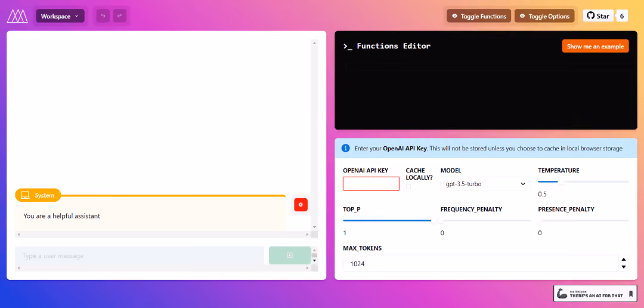Star the project on GitHub
This screenshot has width=644, height=308.
pyautogui.click(x=598, y=16)
